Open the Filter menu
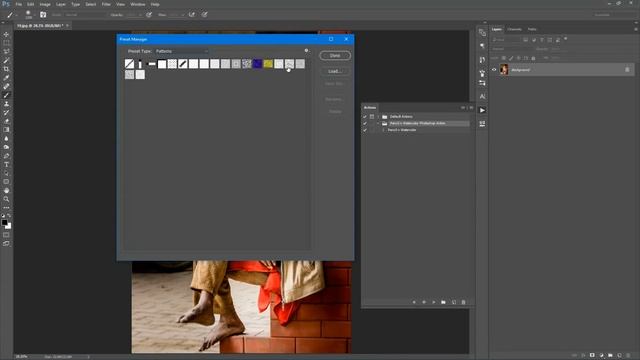 pyautogui.click(x=106, y=4)
